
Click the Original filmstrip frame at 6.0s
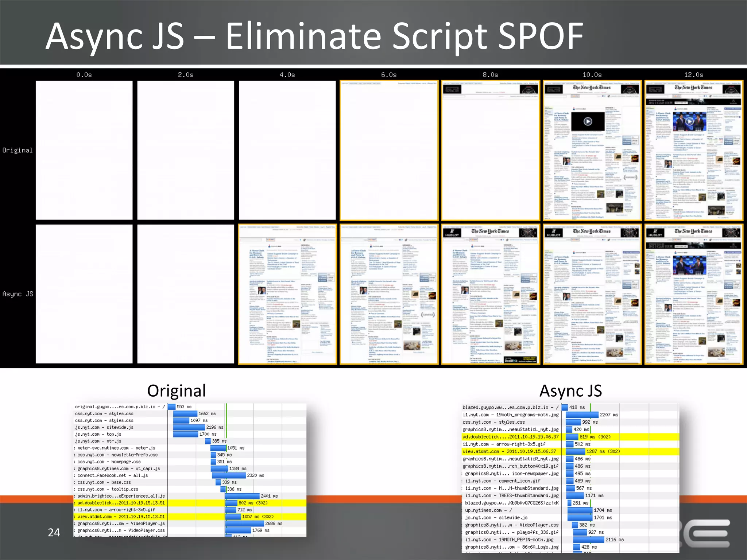tap(389, 151)
